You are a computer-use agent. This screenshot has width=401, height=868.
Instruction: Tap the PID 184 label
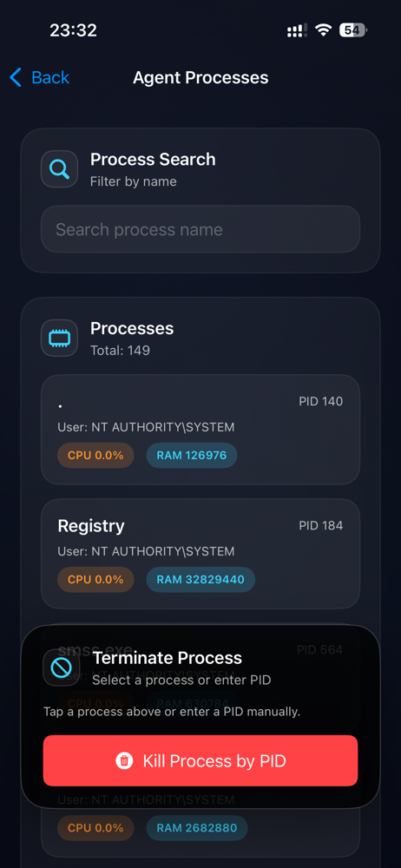(320, 525)
